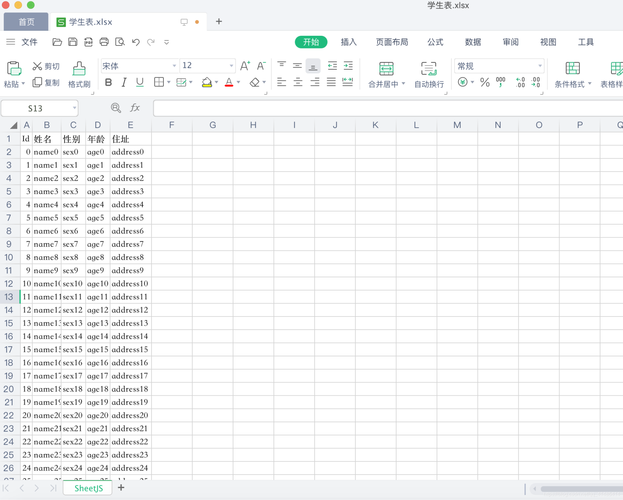Align text left
Image resolution: width=623 pixels, height=500 pixels.
tap(282, 82)
